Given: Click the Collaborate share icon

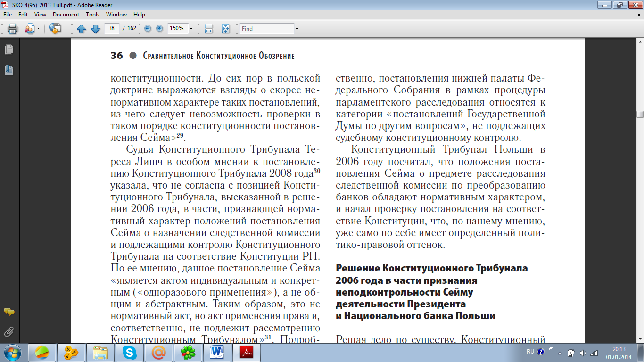Looking at the screenshot, I should (x=29, y=29).
